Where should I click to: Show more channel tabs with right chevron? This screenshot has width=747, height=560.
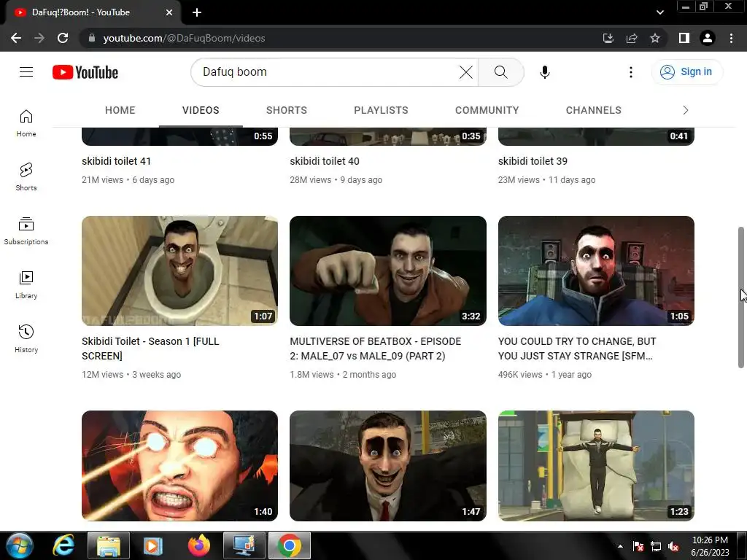tap(686, 110)
